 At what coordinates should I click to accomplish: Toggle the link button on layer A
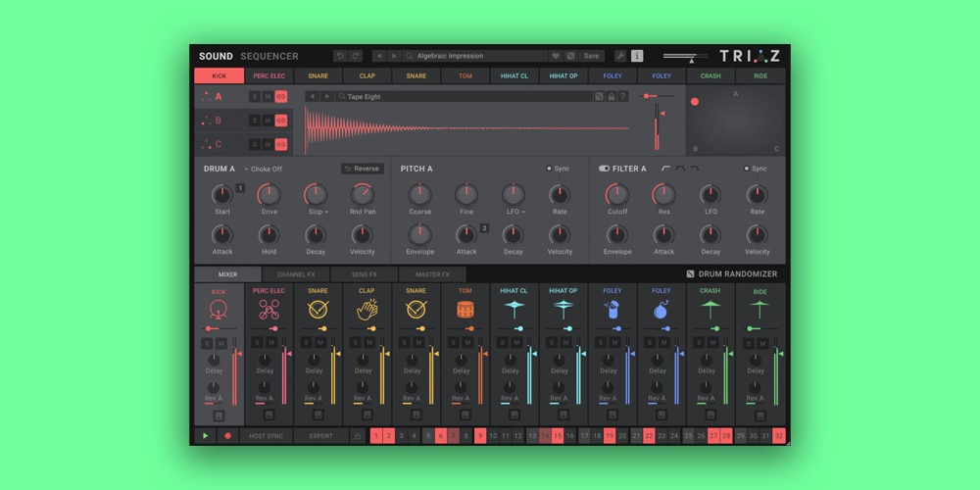[281, 96]
